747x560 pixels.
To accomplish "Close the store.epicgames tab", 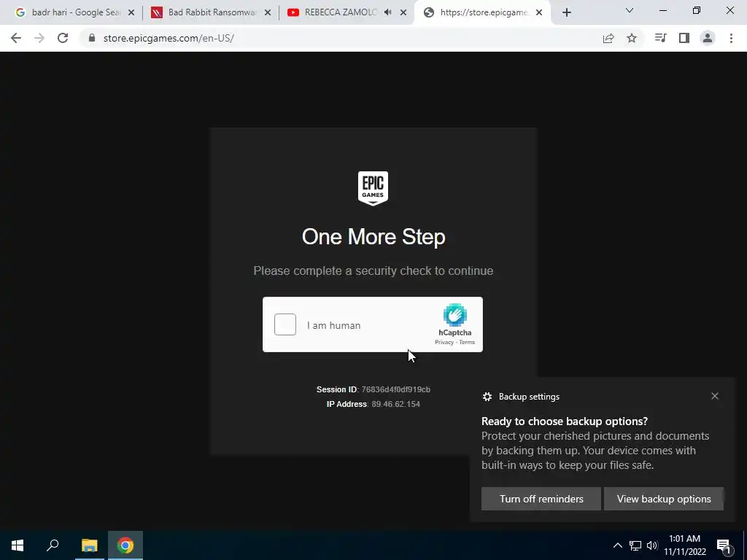I will coord(539,13).
